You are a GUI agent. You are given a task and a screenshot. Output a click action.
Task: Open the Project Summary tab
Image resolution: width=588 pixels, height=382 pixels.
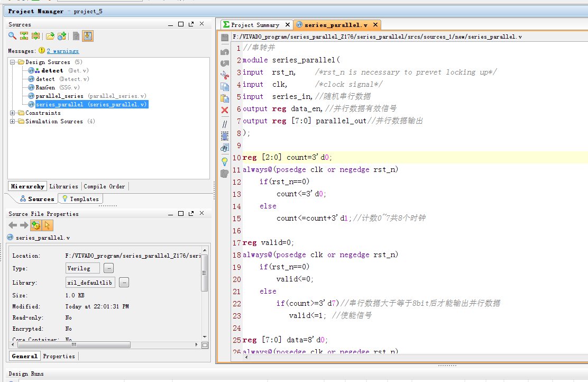pos(255,25)
